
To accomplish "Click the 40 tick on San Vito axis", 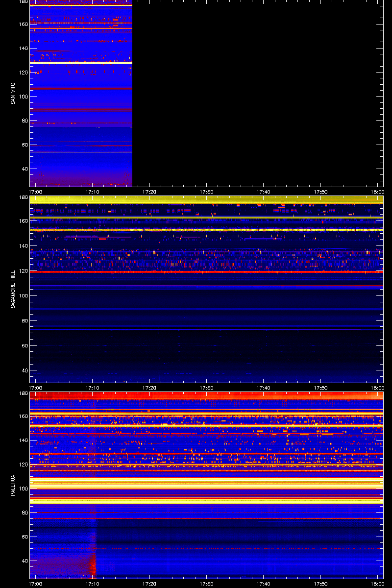I will click(24, 169).
